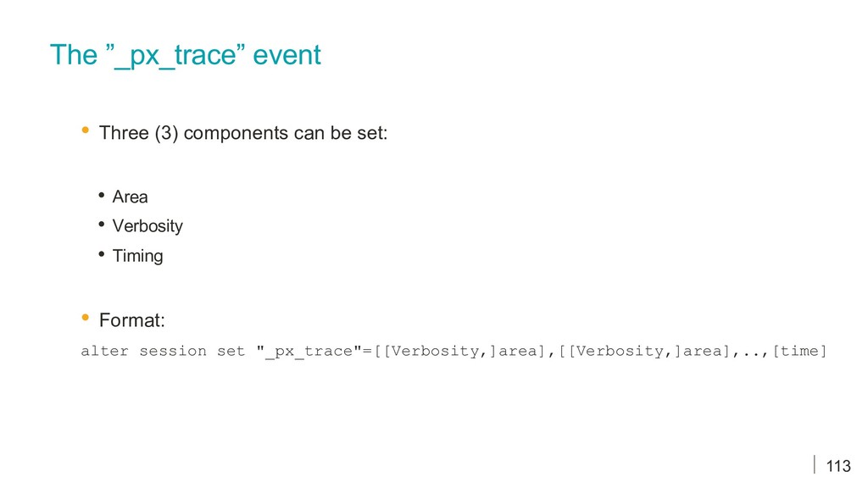Click the slide number 113
This screenshot has width=868, height=488.
click(838, 467)
